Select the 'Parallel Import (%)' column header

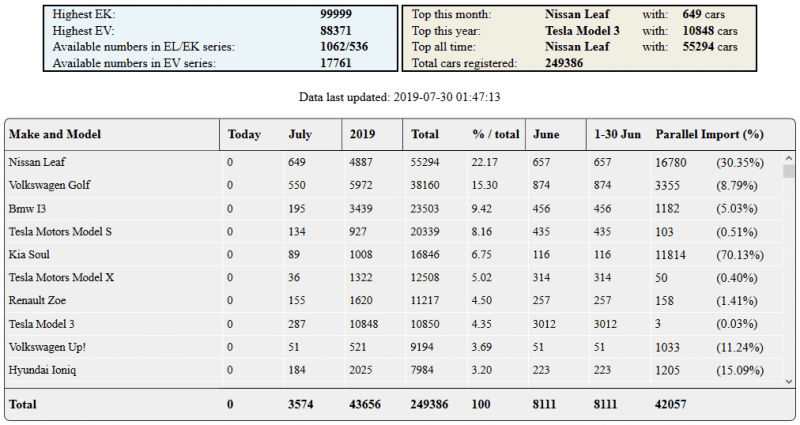709,135
